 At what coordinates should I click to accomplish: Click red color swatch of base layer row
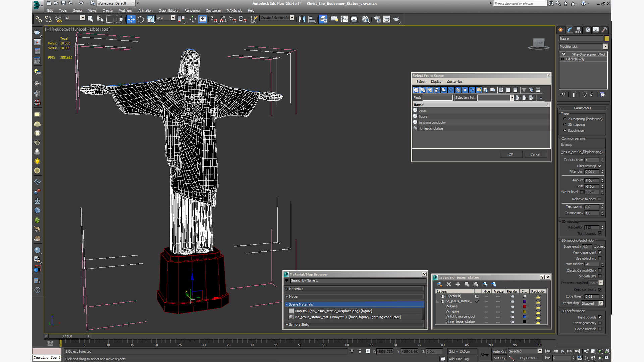[x=525, y=306]
